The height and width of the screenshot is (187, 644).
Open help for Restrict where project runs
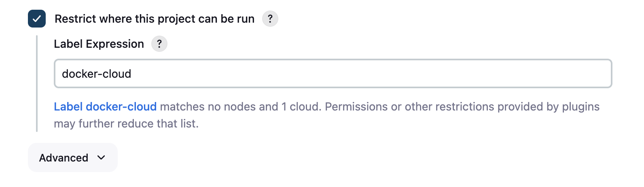[x=270, y=19]
